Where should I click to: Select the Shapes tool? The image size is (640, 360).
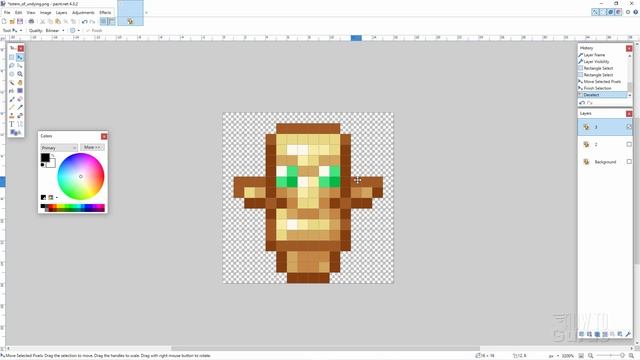pyautogui.click(x=15, y=132)
